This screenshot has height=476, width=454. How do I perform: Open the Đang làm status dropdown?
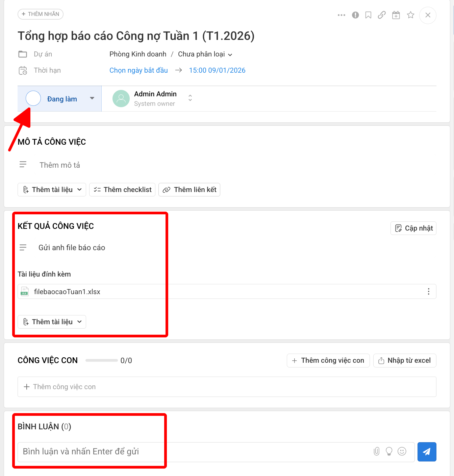[92, 98]
